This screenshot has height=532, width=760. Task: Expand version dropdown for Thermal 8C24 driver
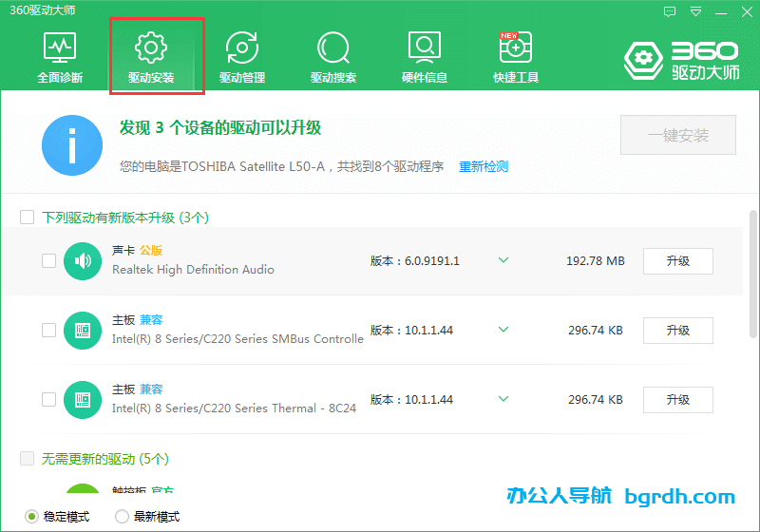[503, 399]
